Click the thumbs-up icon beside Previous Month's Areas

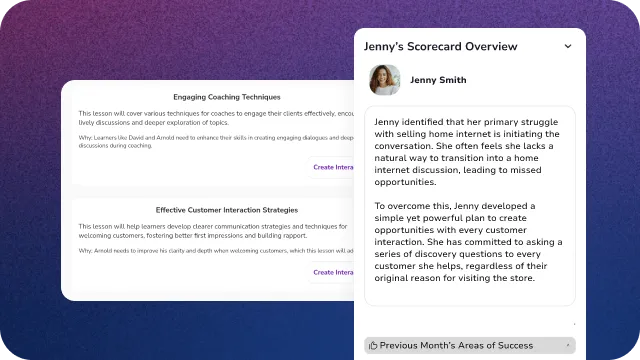click(373, 346)
